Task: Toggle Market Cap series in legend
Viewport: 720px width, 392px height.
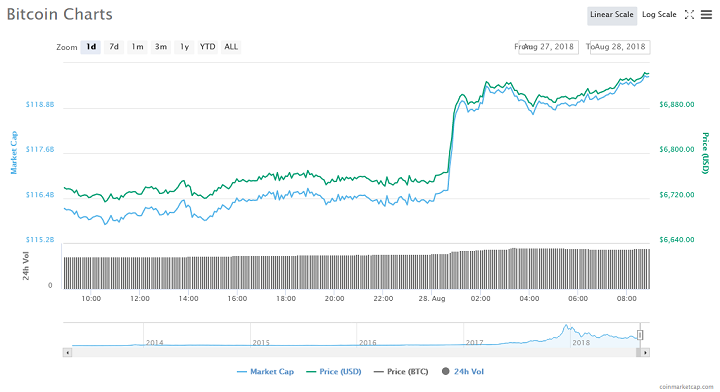Action: pyautogui.click(x=265, y=372)
